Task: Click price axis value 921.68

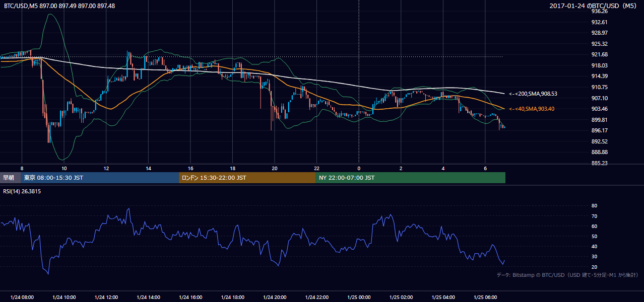Action: pos(599,54)
